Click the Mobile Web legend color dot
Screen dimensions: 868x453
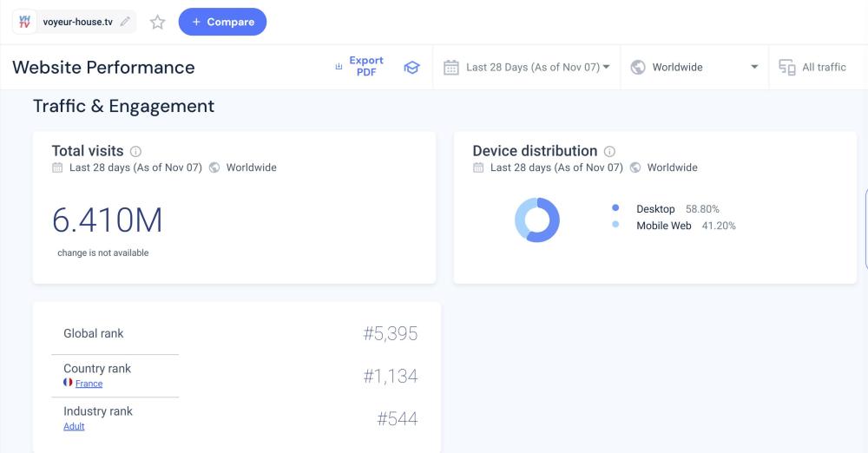pyautogui.click(x=615, y=225)
